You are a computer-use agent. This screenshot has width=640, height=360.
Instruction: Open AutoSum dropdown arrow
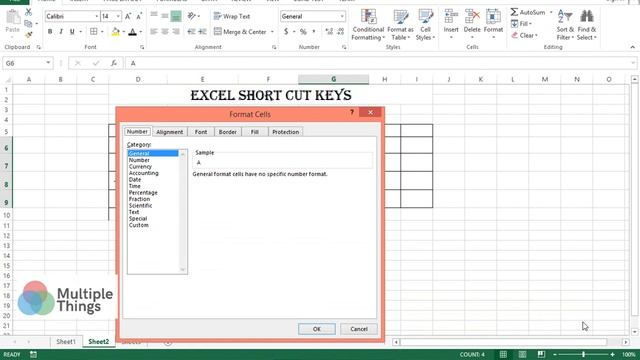551,12
